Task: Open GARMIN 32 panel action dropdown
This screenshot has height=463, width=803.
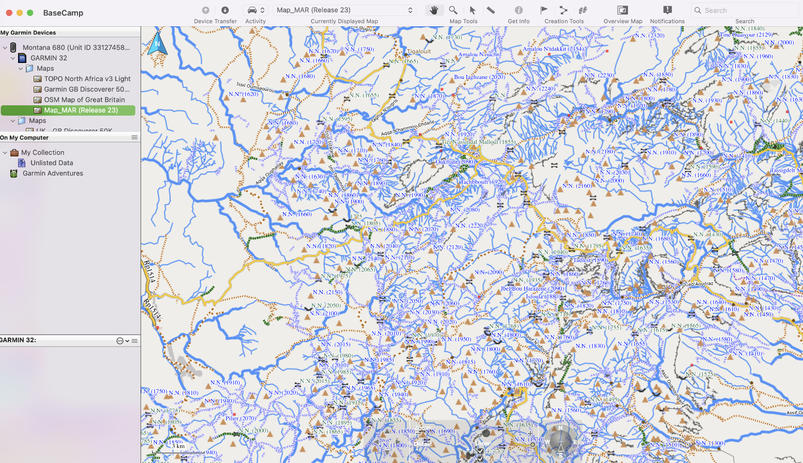Action: (x=122, y=341)
